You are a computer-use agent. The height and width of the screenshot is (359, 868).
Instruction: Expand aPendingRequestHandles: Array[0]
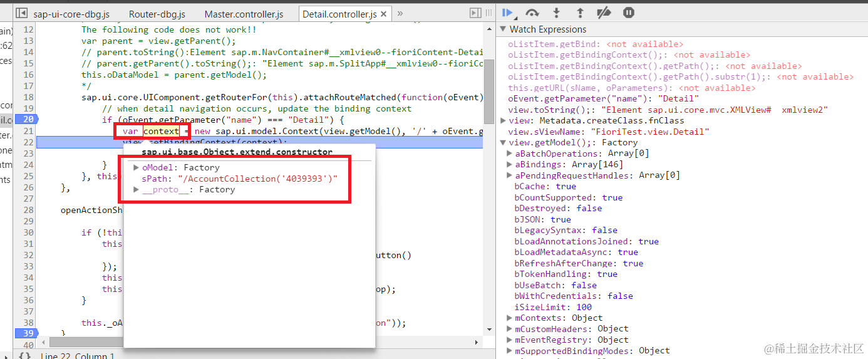pos(510,175)
